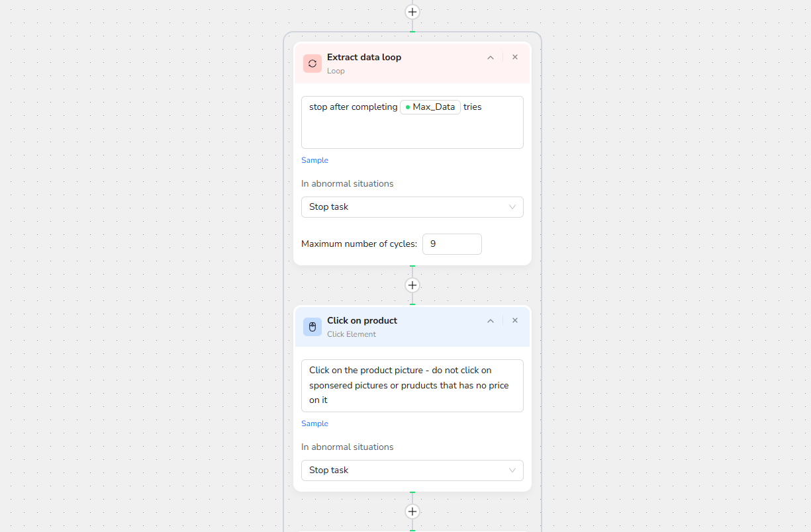The height and width of the screenshot is (532, 811).
Task: Focus the Maximum number of cycles field
Action: (x=452, y=244)
